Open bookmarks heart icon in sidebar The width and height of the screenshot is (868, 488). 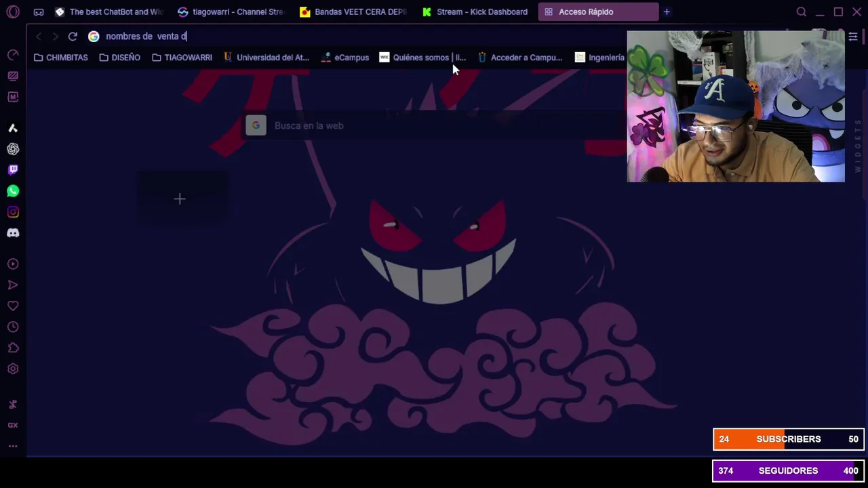(13, 306)
